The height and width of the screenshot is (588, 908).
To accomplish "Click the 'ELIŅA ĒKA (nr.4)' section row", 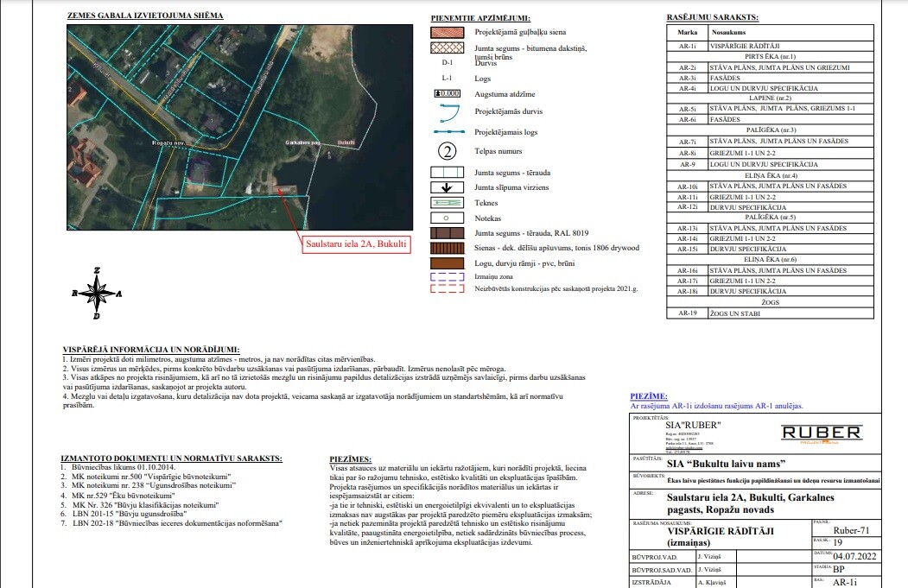I will (770, 175).
